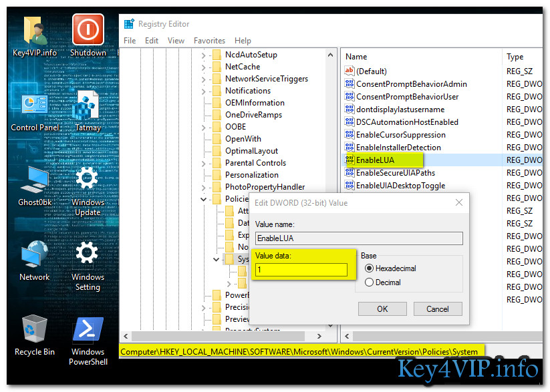Close the Edit DWORD dialog

tap(459, 202)
